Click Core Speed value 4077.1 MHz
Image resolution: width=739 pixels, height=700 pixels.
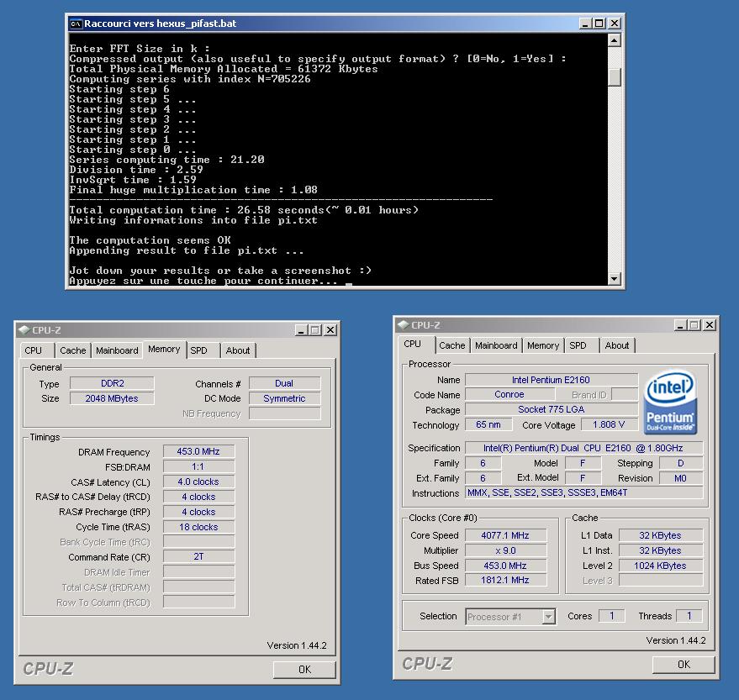[x=506, y=535]
